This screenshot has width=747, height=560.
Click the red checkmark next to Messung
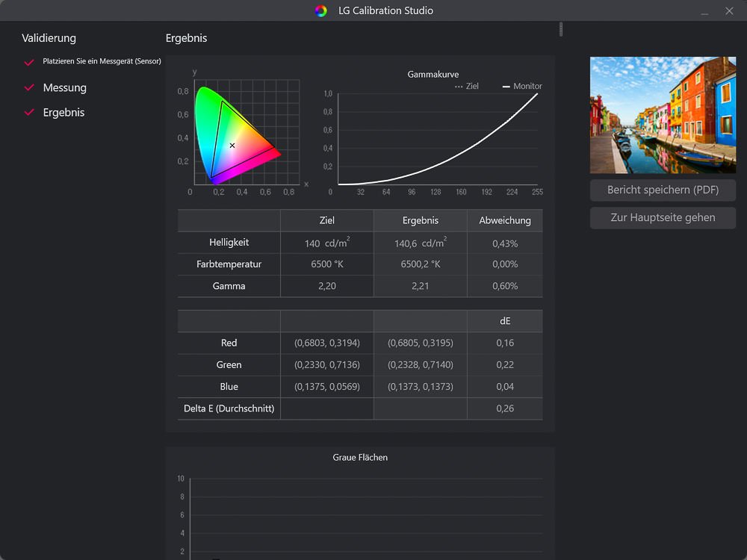point(29,88)
